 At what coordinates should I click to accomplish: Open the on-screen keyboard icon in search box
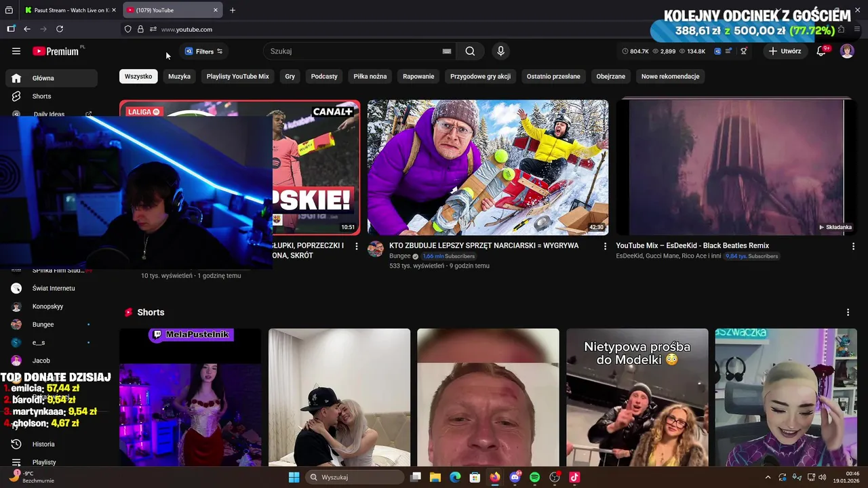447,51
